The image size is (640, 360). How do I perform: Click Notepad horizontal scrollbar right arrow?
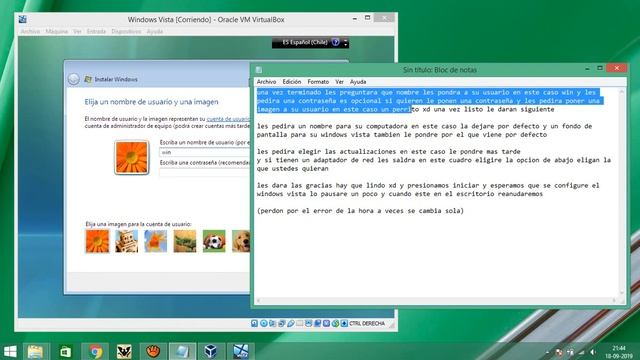pos(615,301)
